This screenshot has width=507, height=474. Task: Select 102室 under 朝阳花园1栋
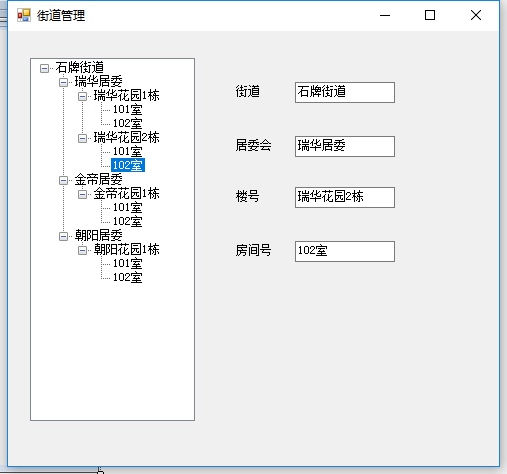(x=127, y=277)
